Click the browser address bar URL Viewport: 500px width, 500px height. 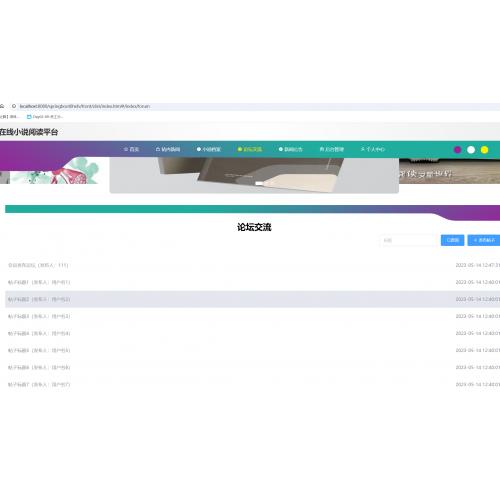(x=85, y=106)
